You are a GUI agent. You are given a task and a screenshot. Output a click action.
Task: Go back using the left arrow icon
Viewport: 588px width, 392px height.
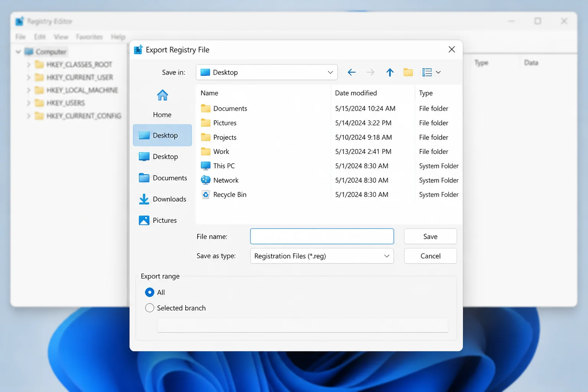click(x=351, y=72)
